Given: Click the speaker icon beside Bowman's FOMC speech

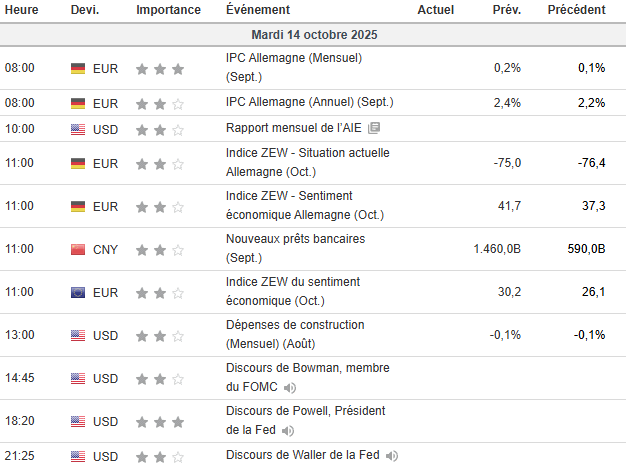Looking at the screenshot, I should pyautogui.click(x=289, y=388).
